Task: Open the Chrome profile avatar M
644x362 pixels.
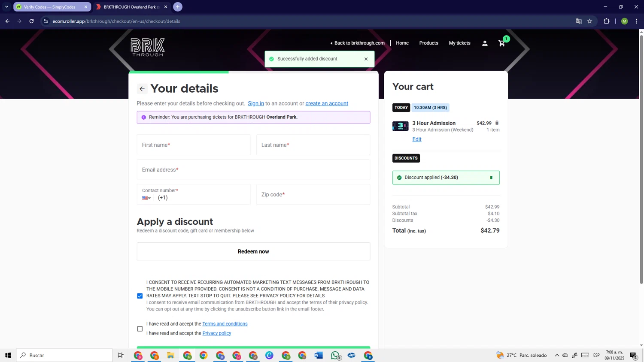Action: click(624, 21)
